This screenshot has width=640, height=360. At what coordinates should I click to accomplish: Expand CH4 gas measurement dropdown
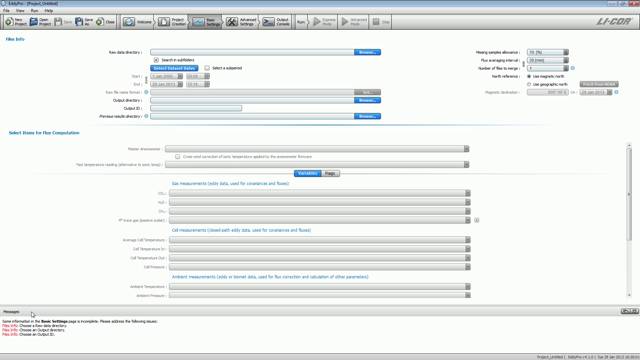click(468, 211)
